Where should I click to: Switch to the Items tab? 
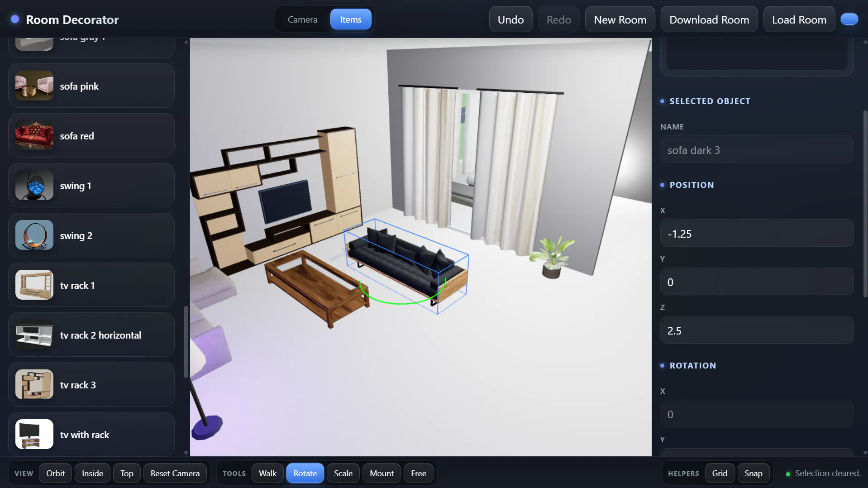(351, 19)
